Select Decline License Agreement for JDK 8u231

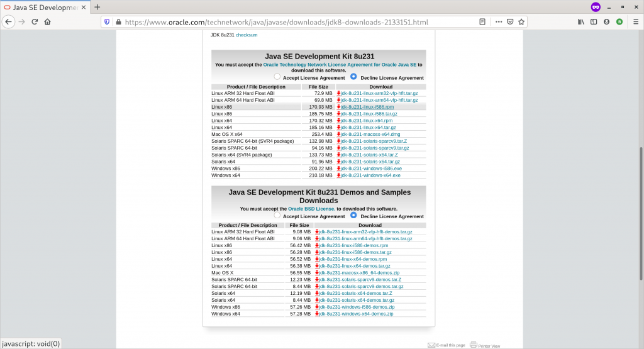click(353, 77)
